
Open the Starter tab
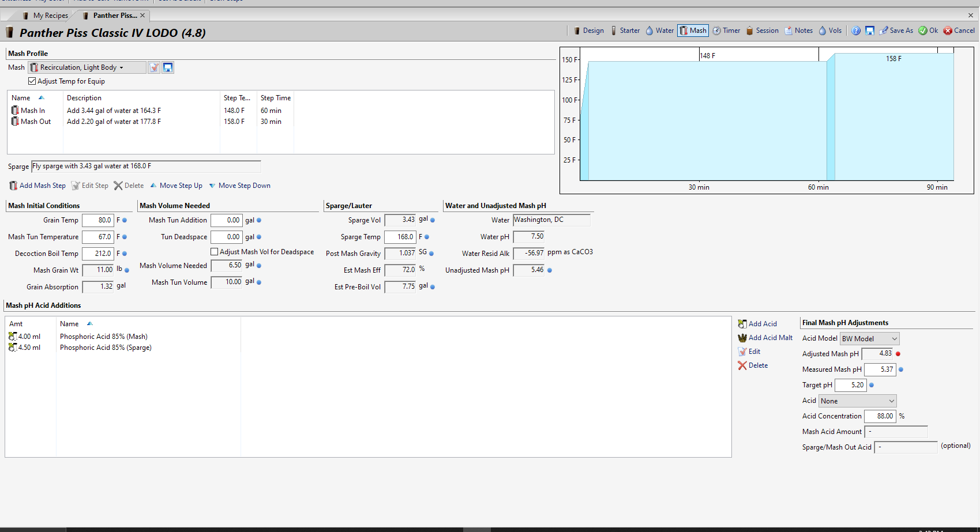coord(625,31)
